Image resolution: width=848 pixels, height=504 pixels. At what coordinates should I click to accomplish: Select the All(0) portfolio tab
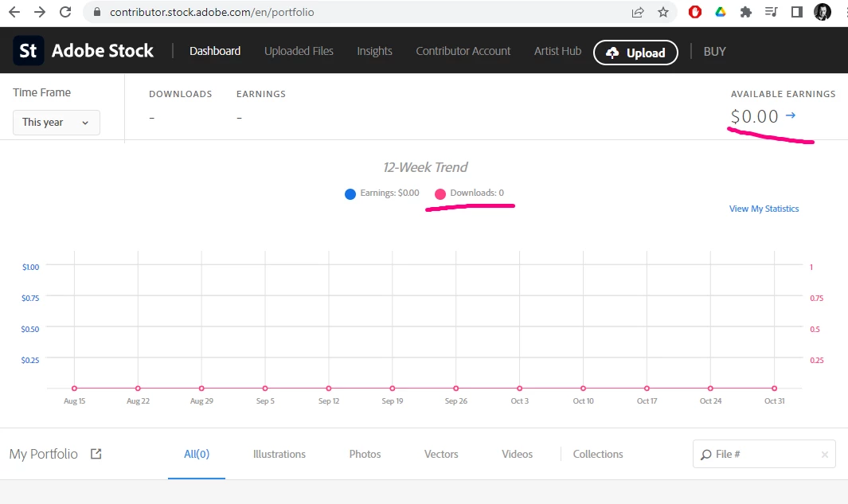point(197,455)
